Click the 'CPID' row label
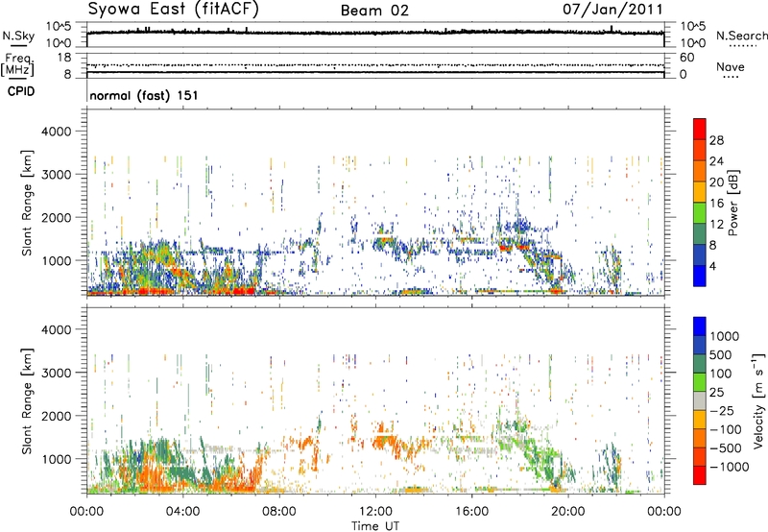 21,91
